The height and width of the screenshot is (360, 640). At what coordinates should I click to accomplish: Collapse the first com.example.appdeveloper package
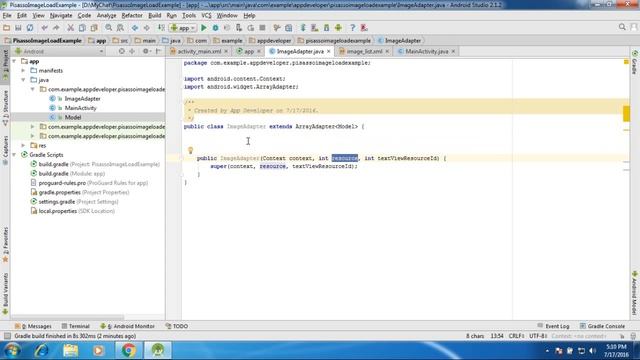coord(33,89)
